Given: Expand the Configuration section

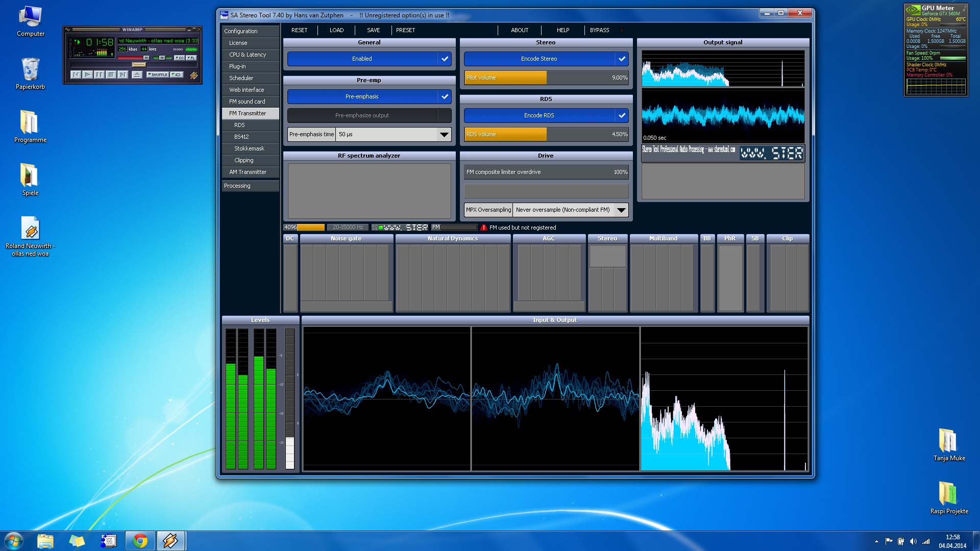Looking at the screenshot, I should 251,31.
